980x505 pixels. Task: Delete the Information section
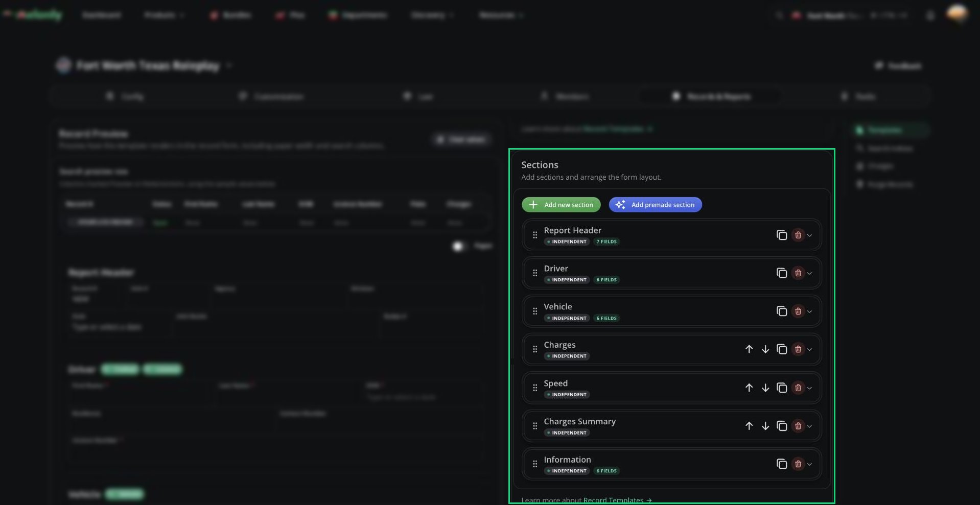click(798, 464)
